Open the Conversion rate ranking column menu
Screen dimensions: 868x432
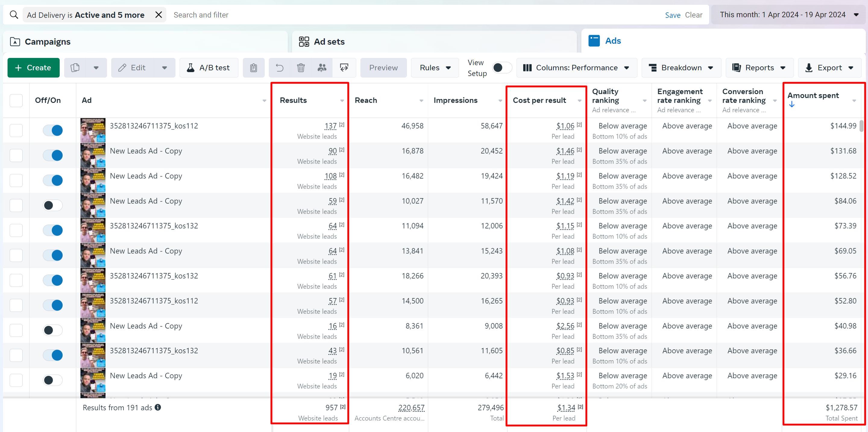click(775, 101)
